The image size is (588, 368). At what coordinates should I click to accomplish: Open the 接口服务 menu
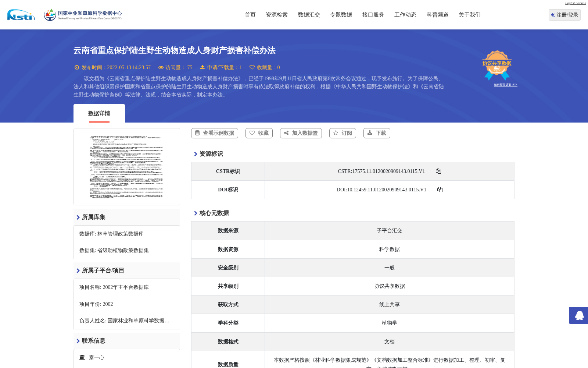(373, 15)
